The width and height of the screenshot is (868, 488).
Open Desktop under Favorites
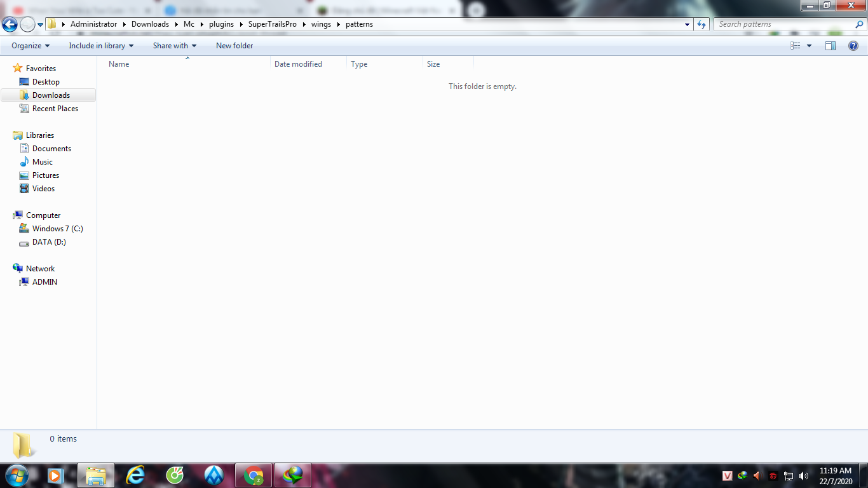46,82
